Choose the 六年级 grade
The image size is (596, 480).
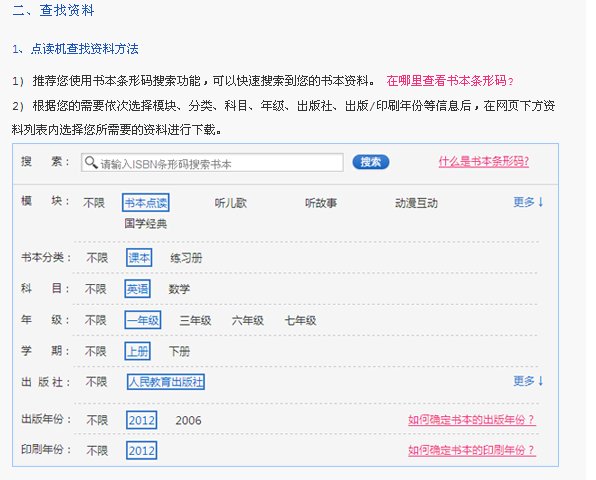click(x=247, y=320)
